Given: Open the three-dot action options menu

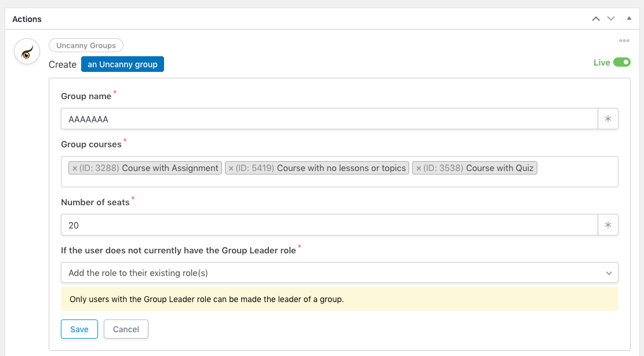Looking at the screenshot, I should pyautogui.click(x=624, y=41).
